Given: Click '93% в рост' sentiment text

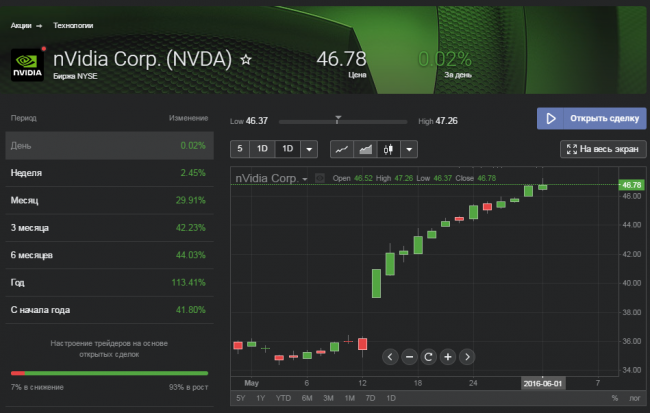Looking at the screenshot, I should (188, 387).
